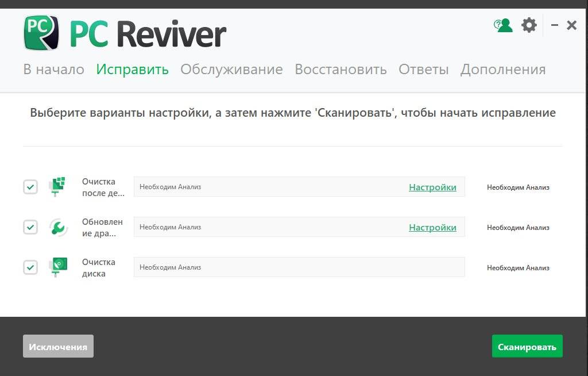Click the 'Очистка после де...' label

click(x=103, y=187)
